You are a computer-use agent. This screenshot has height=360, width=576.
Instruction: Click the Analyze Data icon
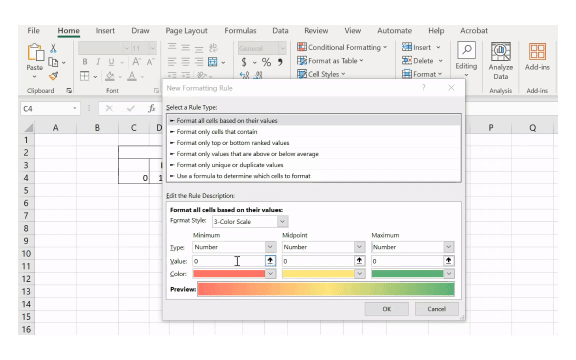501,51
